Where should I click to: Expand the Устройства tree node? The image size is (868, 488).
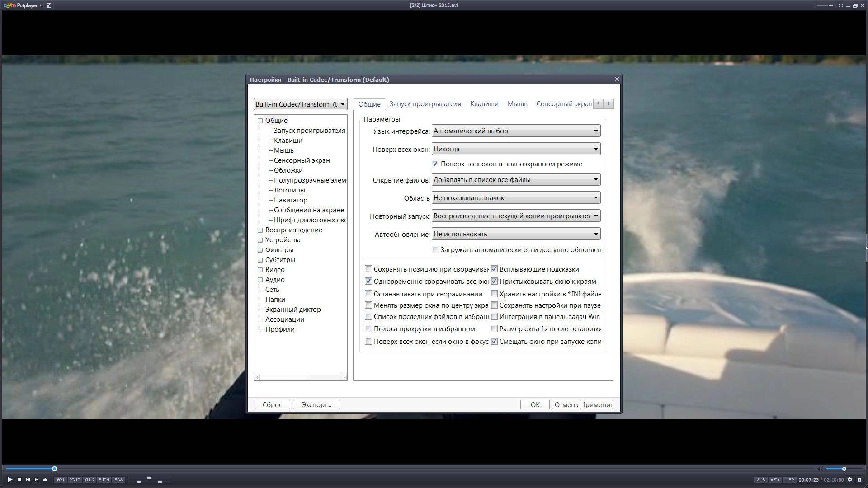pos(260,240)
